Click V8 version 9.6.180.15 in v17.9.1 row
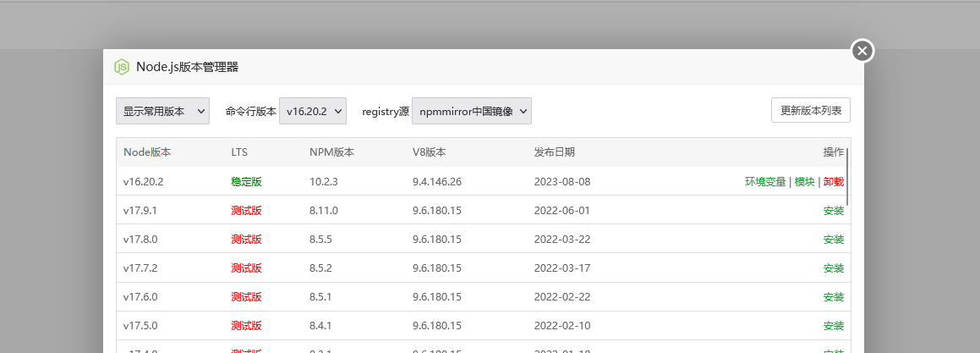Viewport: 980px width, 353px height. tap(437, 210)
